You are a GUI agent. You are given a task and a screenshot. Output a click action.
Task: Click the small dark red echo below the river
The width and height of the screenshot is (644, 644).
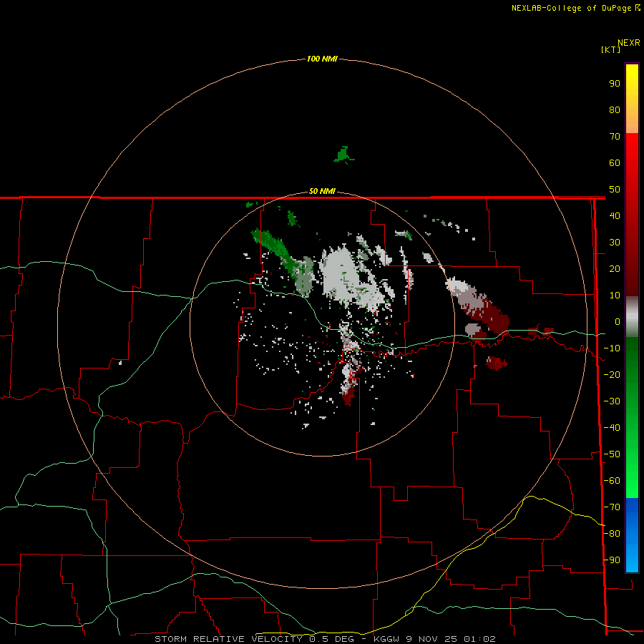496,363
